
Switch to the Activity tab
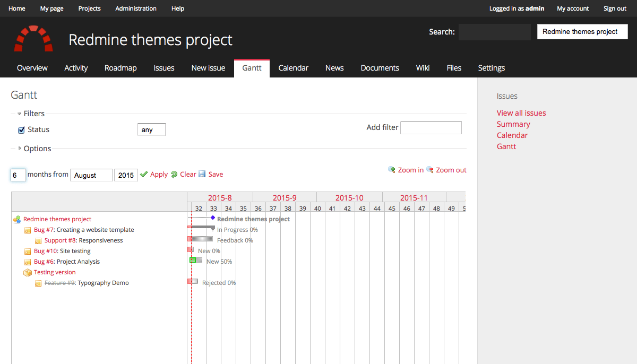click(x=76, y=68)
